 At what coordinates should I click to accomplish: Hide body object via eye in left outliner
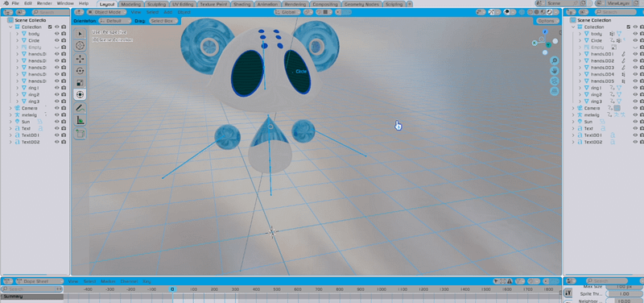[x=56, y=34]
